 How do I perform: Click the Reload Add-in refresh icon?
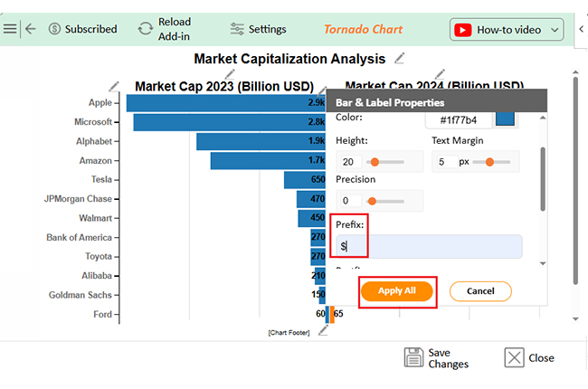[x=146, y=29]
